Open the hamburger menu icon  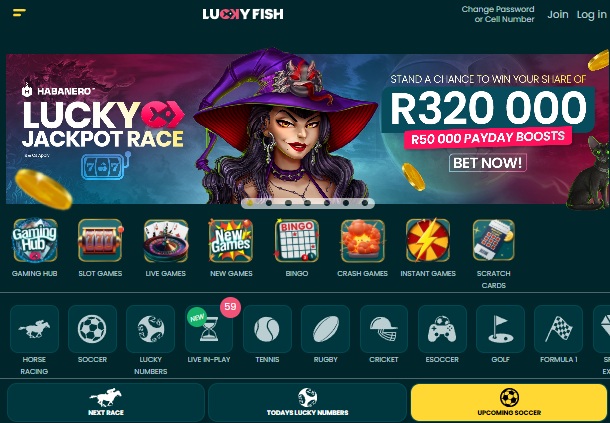coord(19,13)
